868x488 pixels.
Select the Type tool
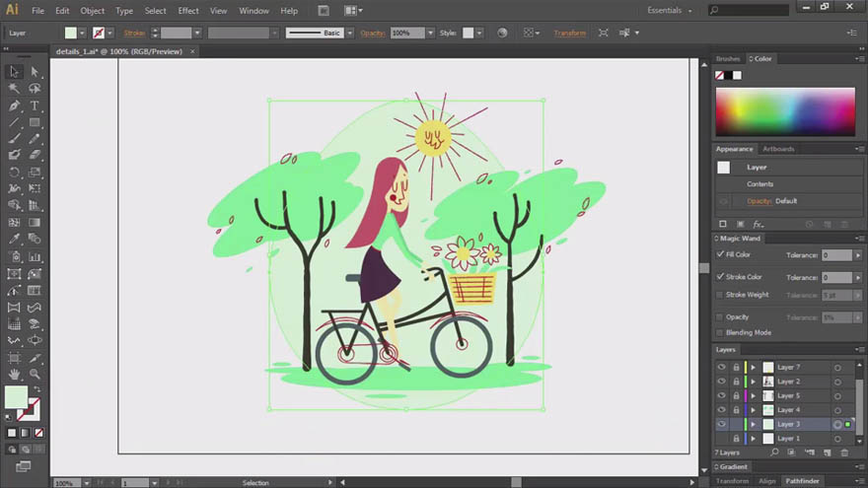(x=35, y=105)
